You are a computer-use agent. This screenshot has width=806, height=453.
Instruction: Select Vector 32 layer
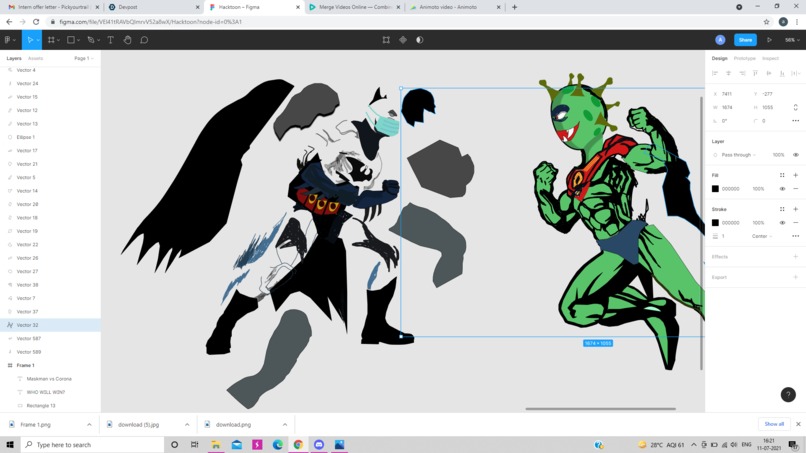click(x=50, y=325)
